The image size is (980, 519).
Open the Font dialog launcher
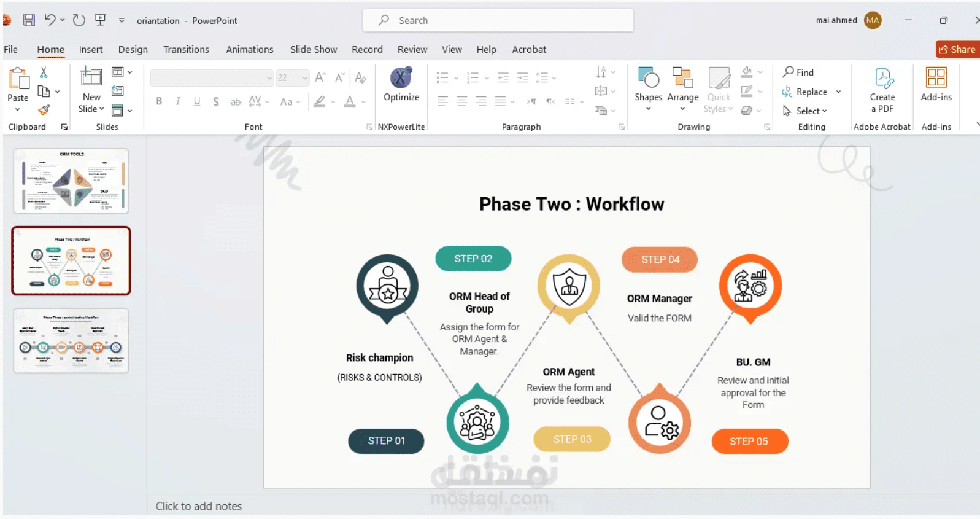(369, 127)
